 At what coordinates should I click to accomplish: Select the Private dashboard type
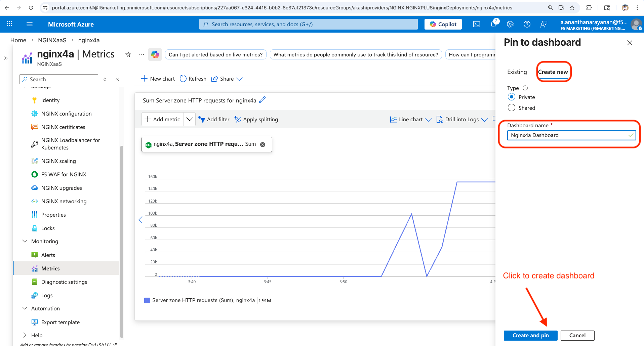pos(512,97)
